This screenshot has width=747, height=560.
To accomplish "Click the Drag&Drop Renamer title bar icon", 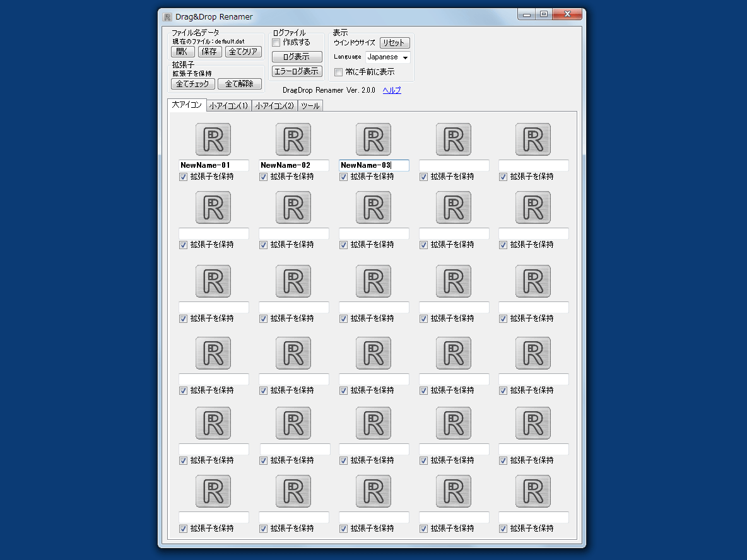I will [x=167, y=17].
